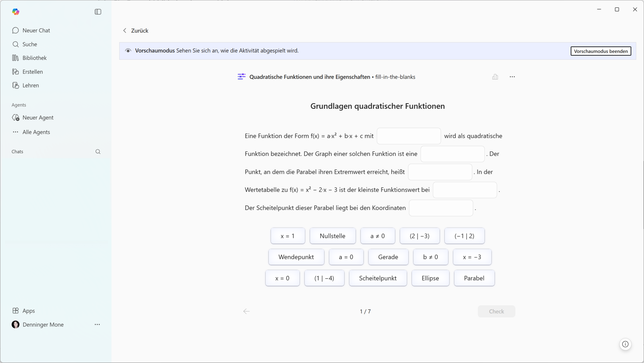Open Bibliothek in the sidebar

coord(34,58)
